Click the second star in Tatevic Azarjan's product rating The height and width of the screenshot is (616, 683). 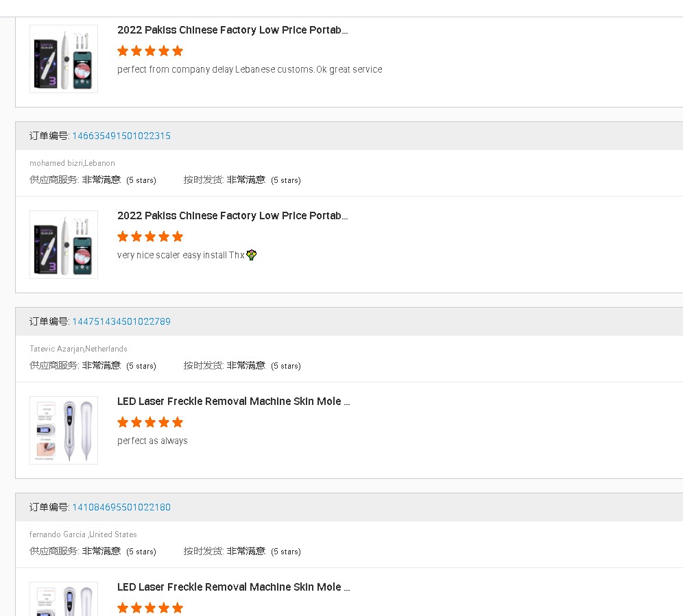point(136,422)
